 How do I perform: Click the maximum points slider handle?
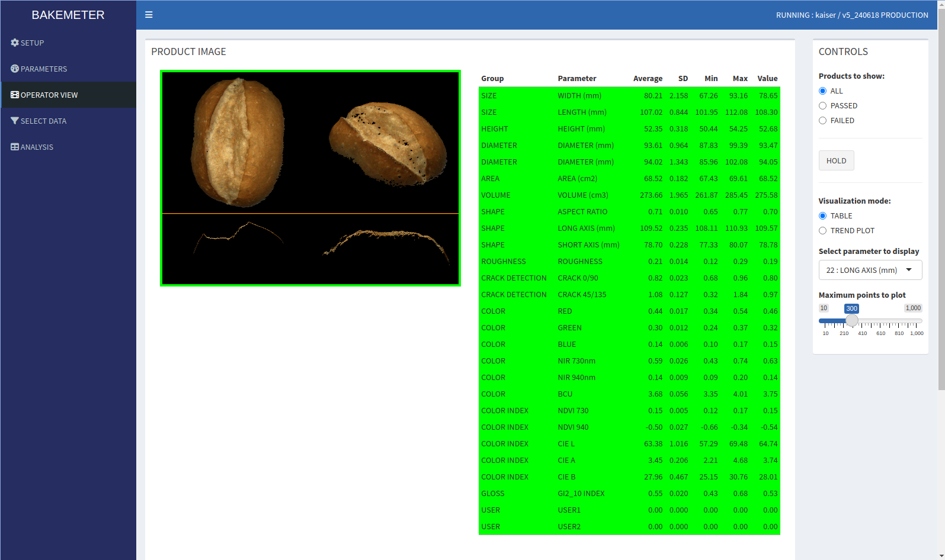[852, 321]
